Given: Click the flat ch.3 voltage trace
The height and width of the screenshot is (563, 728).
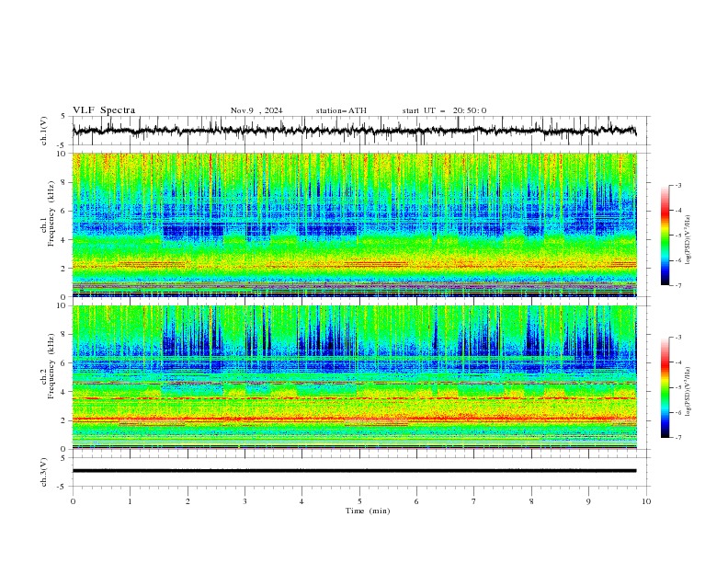Looking at the screenshot, I should [354, 471].
